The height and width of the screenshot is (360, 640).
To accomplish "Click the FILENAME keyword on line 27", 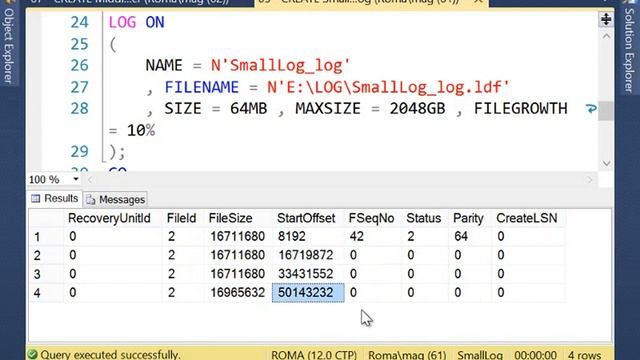I will click(202, 87).
